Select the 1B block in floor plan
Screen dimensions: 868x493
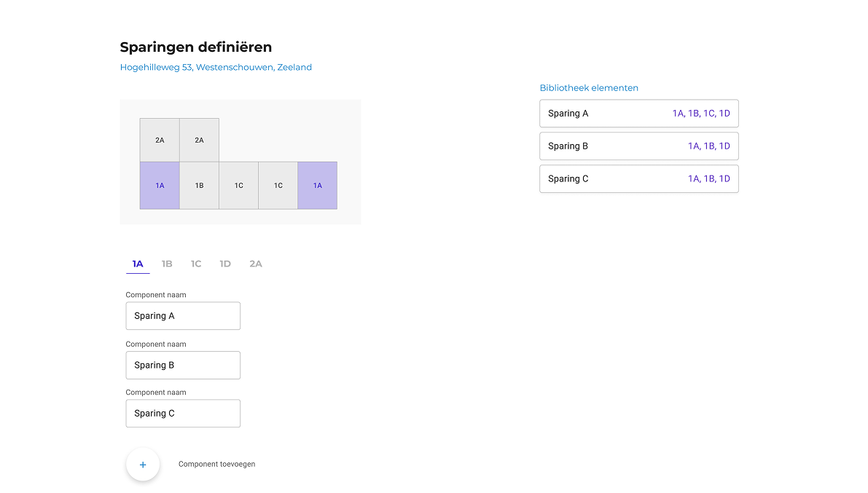tap(199, 186)
